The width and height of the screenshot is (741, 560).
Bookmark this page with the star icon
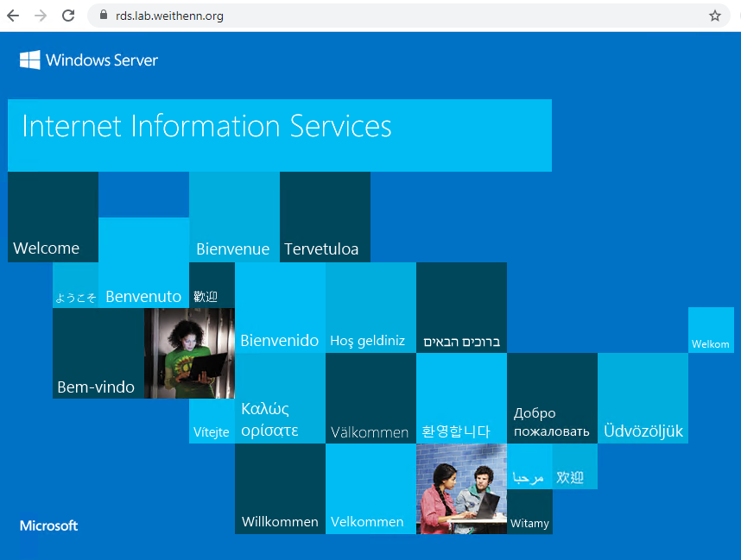pos(714,16)
